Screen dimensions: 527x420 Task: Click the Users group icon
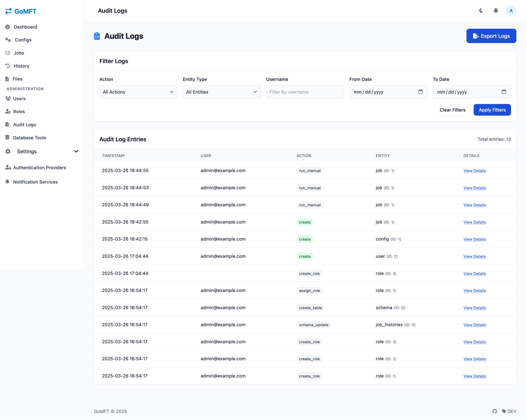[8, 98]
